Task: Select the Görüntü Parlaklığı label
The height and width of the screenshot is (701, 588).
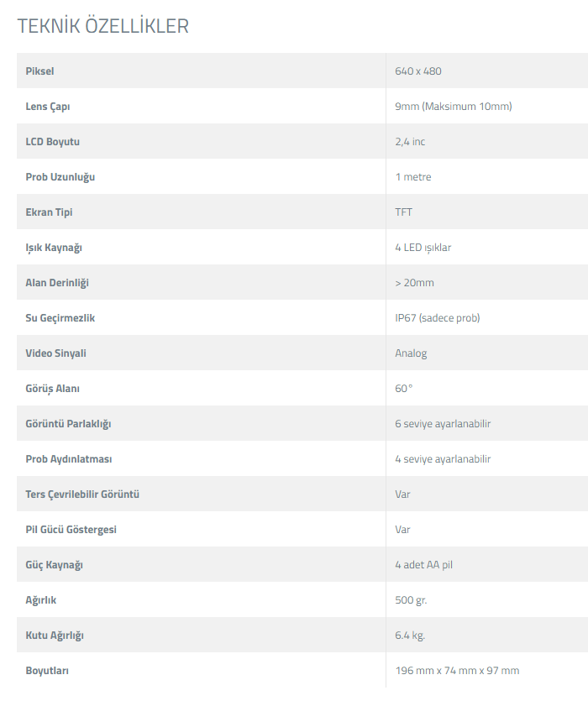Action: point(68,424)
